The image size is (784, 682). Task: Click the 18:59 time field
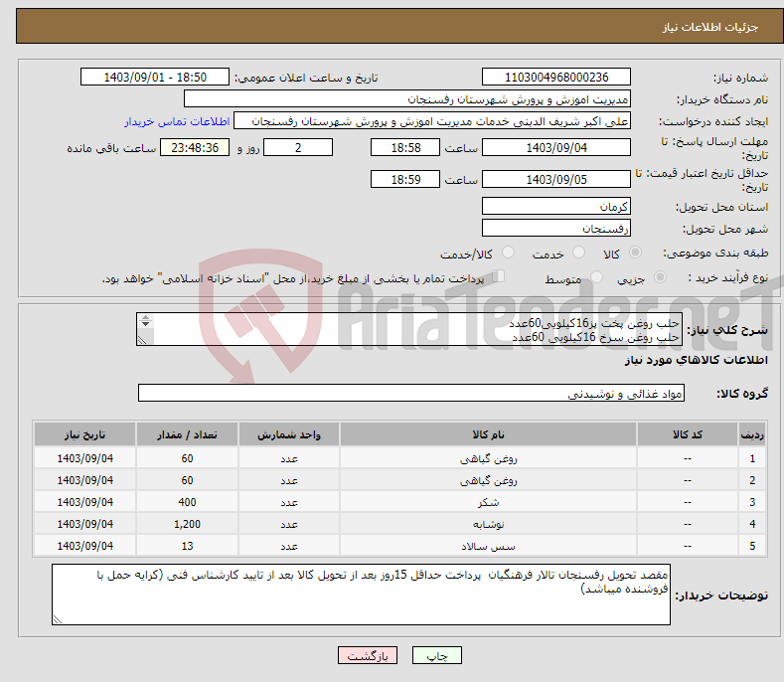[405, 179]
